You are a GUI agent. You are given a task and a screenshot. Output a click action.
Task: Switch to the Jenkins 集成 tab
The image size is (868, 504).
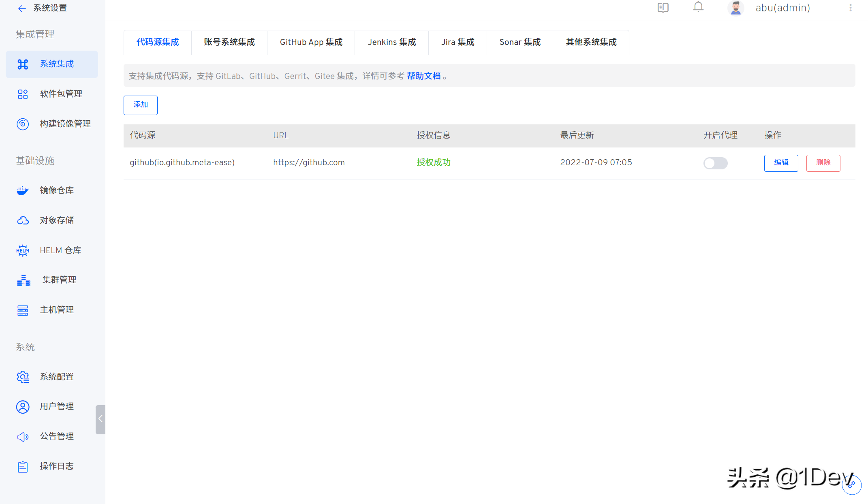pyautogui.click(x=392, y=42)
